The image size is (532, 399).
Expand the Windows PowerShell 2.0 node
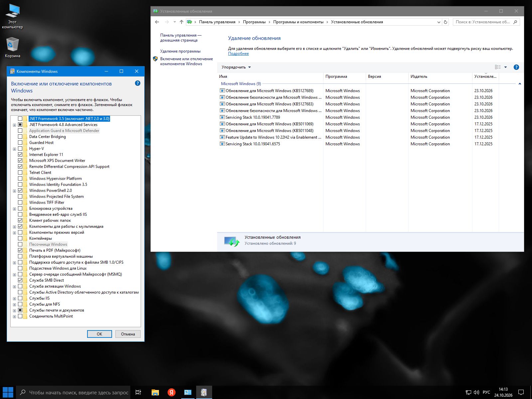[x=14, y=191]
